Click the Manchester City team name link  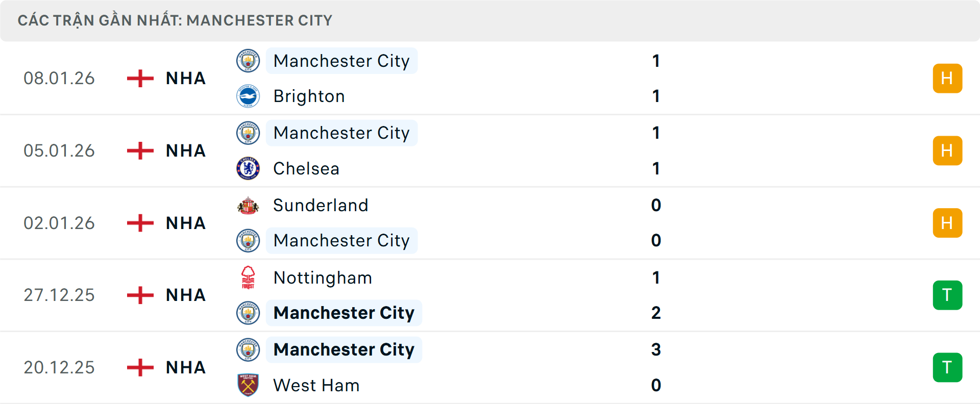tap(341, 61)
